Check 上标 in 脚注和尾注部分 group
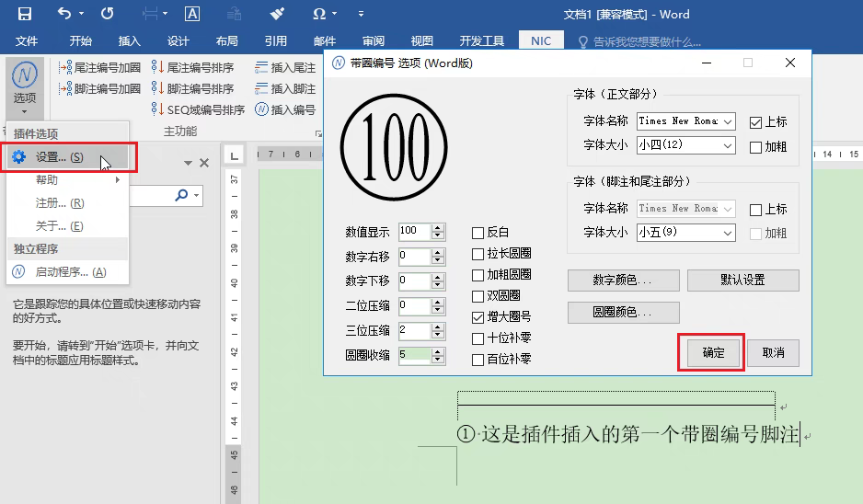 pyautogui.click(x=755, y=210)
